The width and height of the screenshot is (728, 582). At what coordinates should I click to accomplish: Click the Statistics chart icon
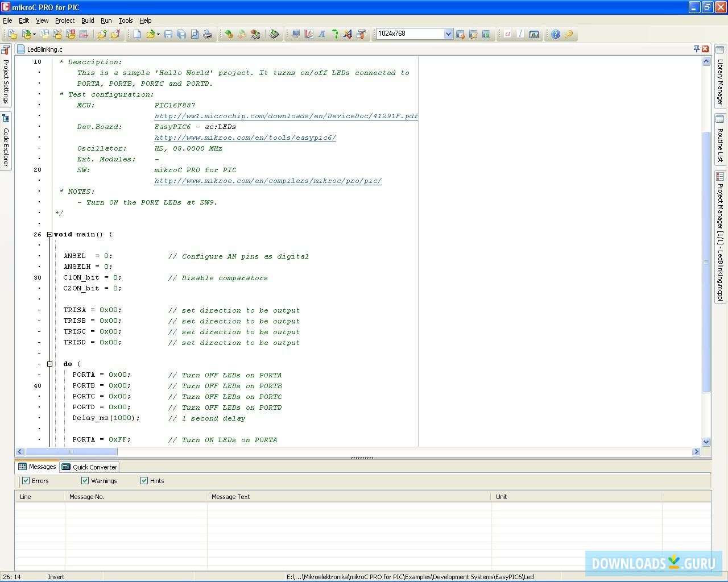pos(534,34)
